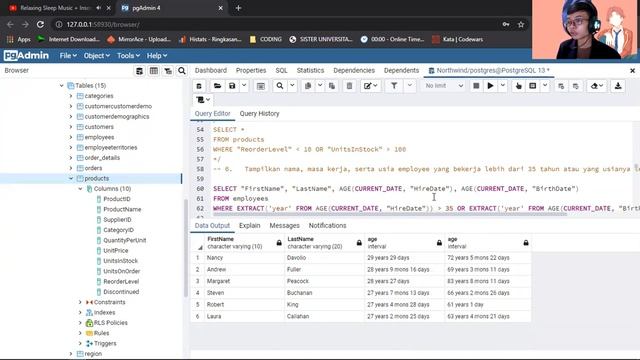Click the rollback transaction icon
This screenshot has height=360, width=640.
pyautogui.click(x=576, y=86)
